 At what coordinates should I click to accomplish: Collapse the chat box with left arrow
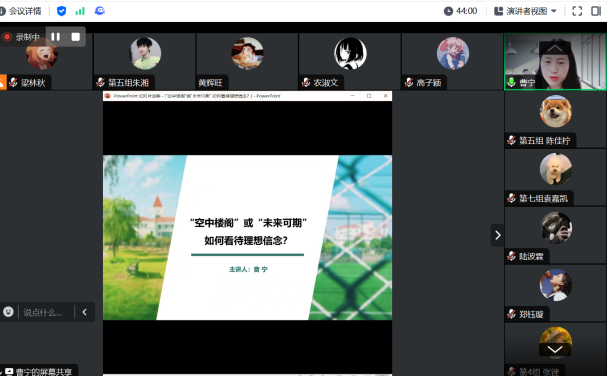click(x=84, y=312)
